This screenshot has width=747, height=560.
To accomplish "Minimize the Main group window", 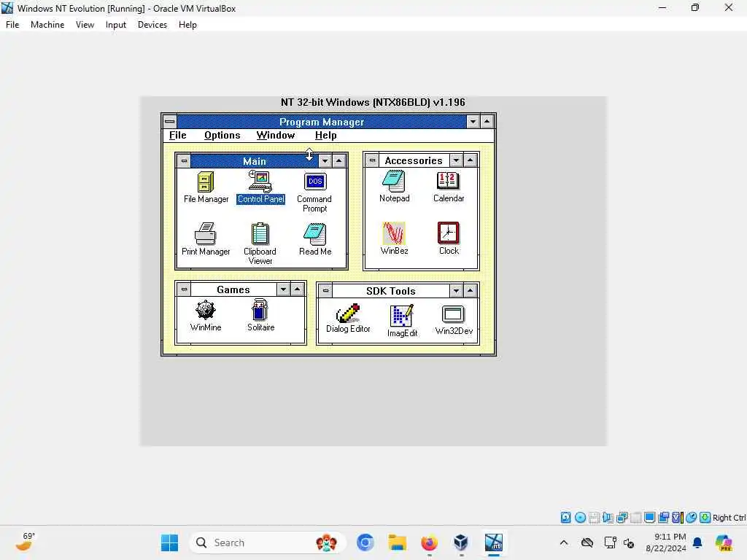I will (x=325, y=161).
